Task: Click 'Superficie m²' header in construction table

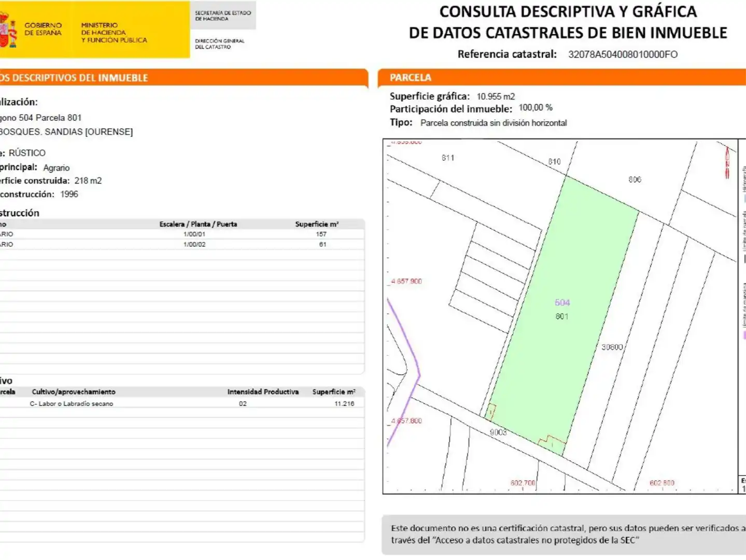Action: [317, 224]
